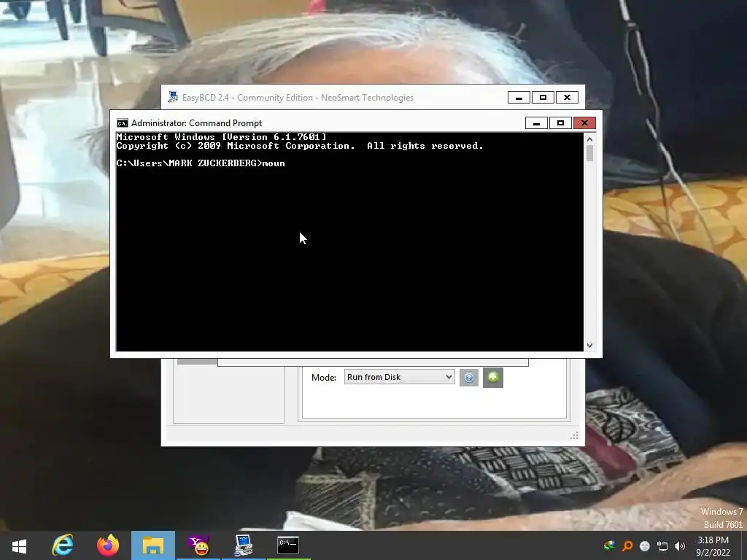The image size is (747, 560).
Task: Click the 'Mode:' label in EasyBCD
Action: (324, 378)
